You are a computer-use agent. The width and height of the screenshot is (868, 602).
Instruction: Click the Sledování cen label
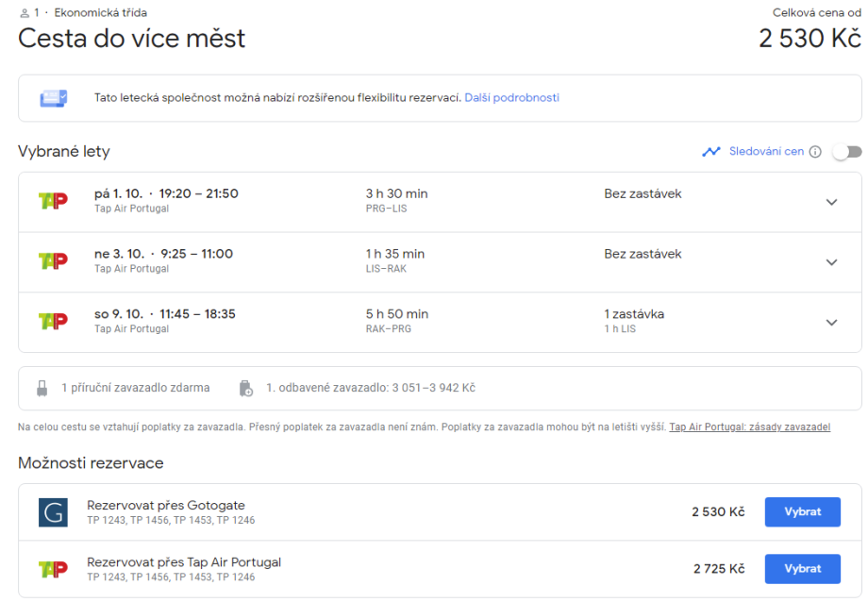coord(766,152)
